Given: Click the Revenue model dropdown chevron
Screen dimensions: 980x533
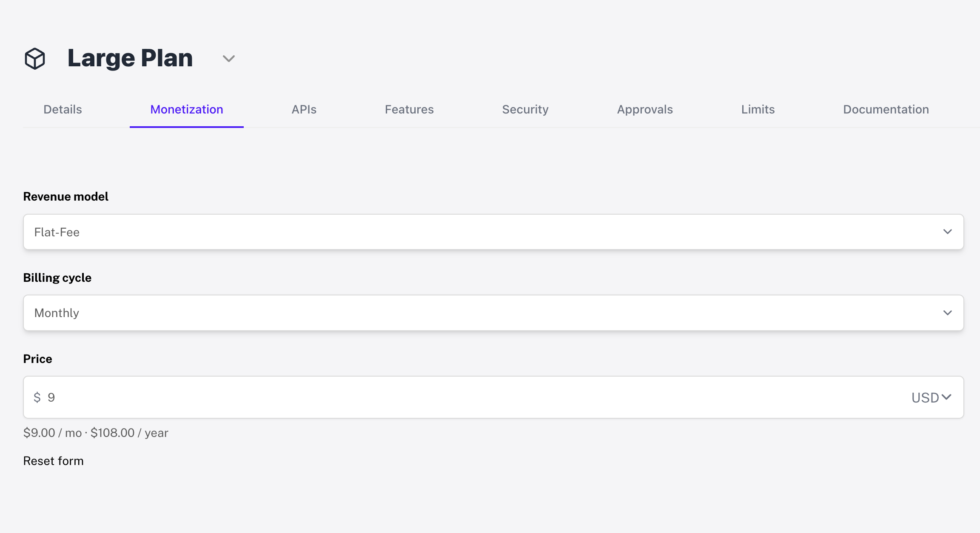Looking at the screenshot, I should pos(948,232).
